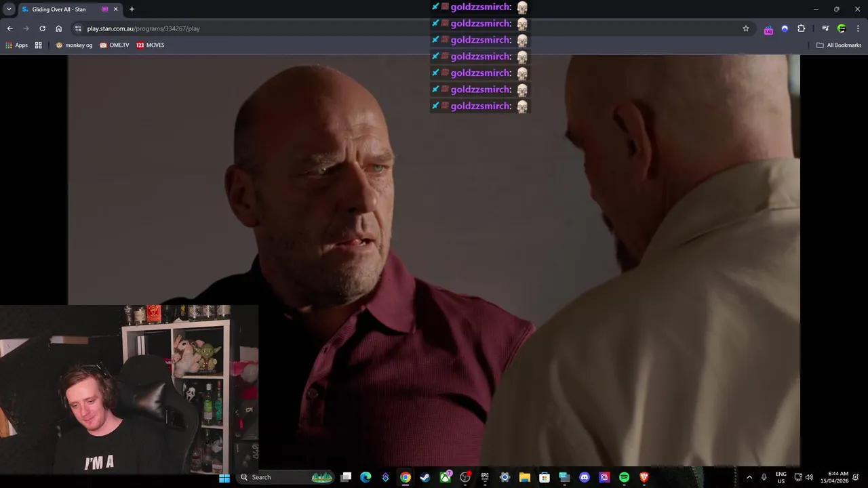This screenshot has width=868, height=488.
Task: Reload the Stan page
Action: 42,28
